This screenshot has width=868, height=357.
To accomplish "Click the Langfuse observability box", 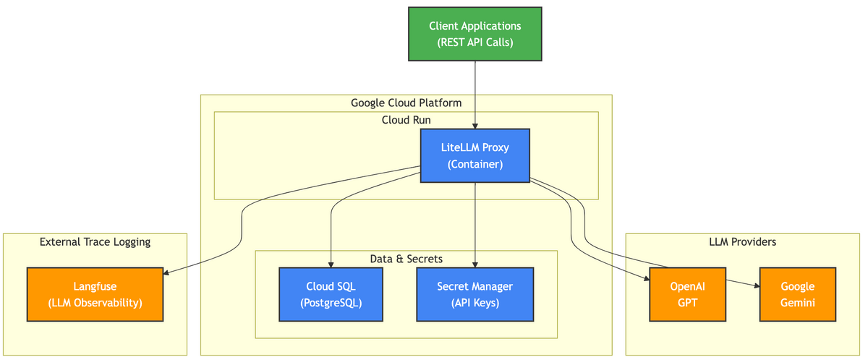I will pos(95,294).
